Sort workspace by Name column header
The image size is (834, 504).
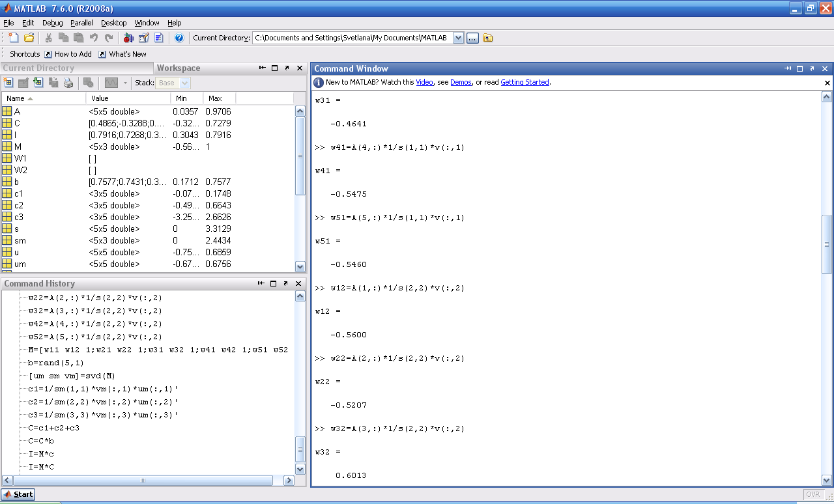point(43,98)
